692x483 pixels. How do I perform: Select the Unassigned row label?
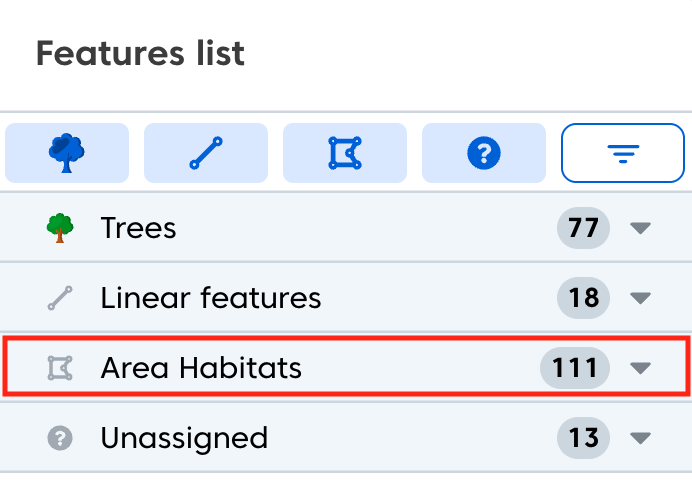point(184,438)
